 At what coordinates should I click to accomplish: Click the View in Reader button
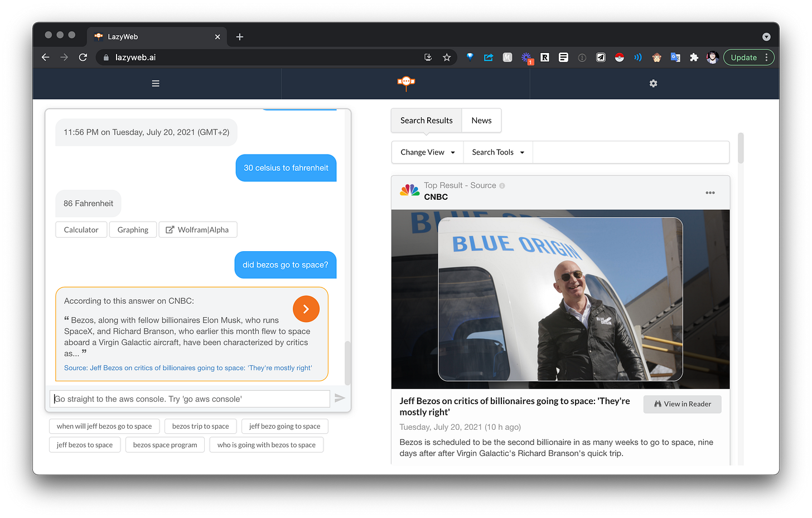[x=682, y=404]
